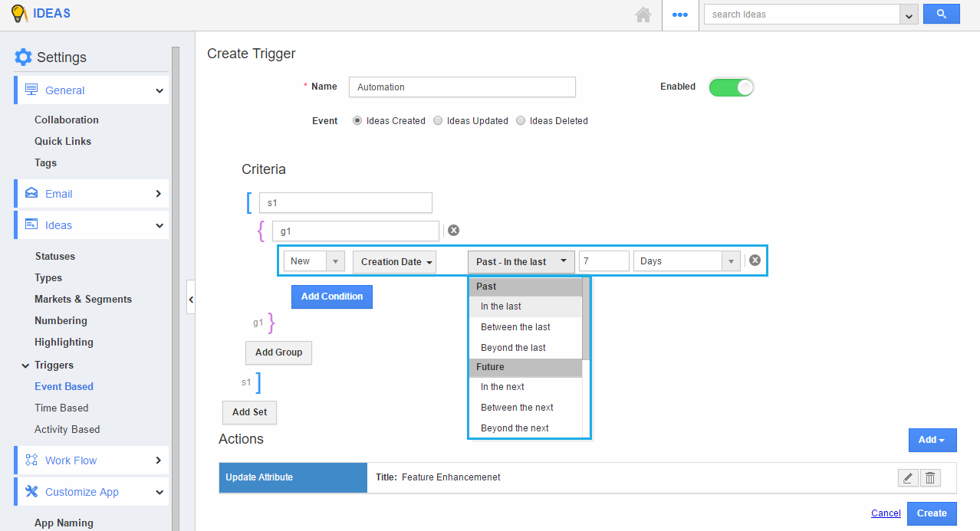Remove the g1 group with its X icon
This screenshot has height=531, width=980.
tap(453, 230)
